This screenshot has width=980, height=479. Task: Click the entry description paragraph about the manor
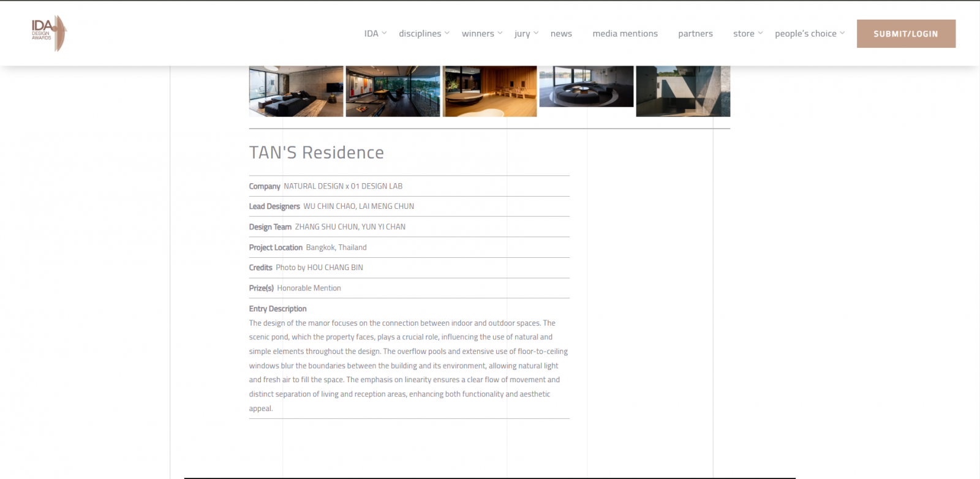(x=409, y=366)
